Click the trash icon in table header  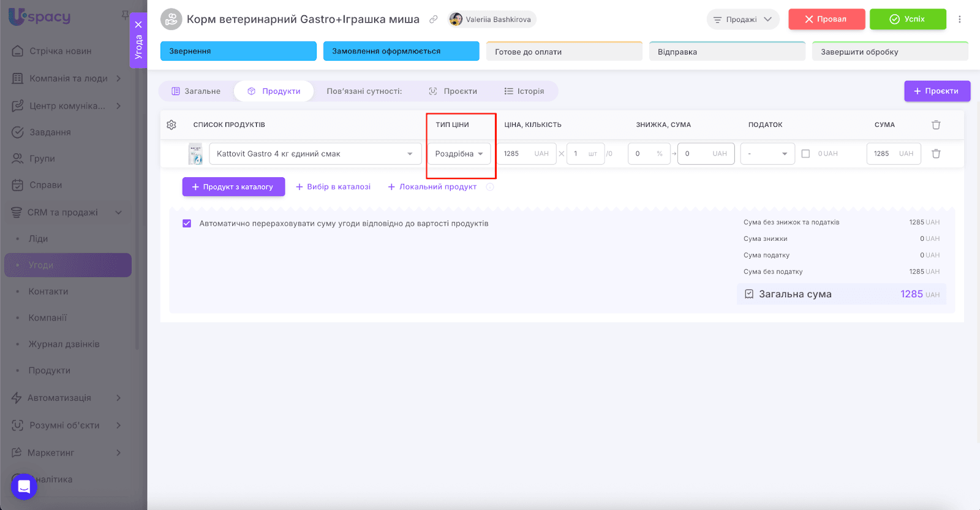click(x=936, y=125)
